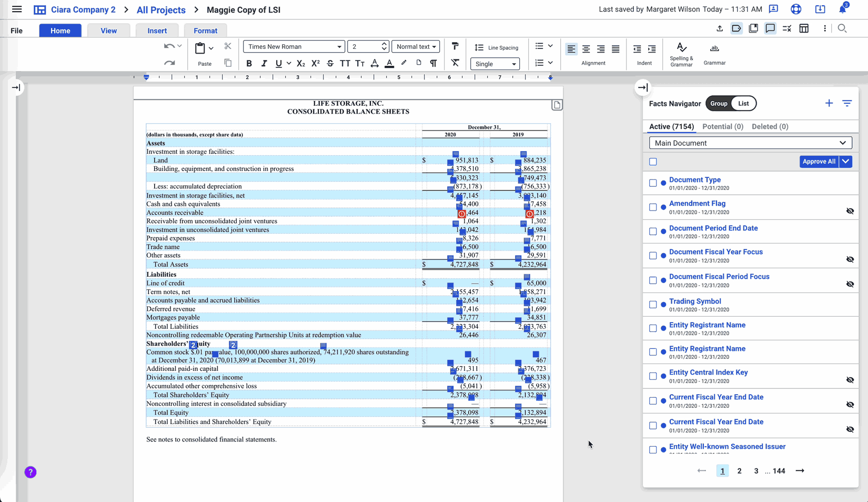Add a new fact with the plus icon
The width and height of the screenshot is (868, 502).
coord(829,103)
